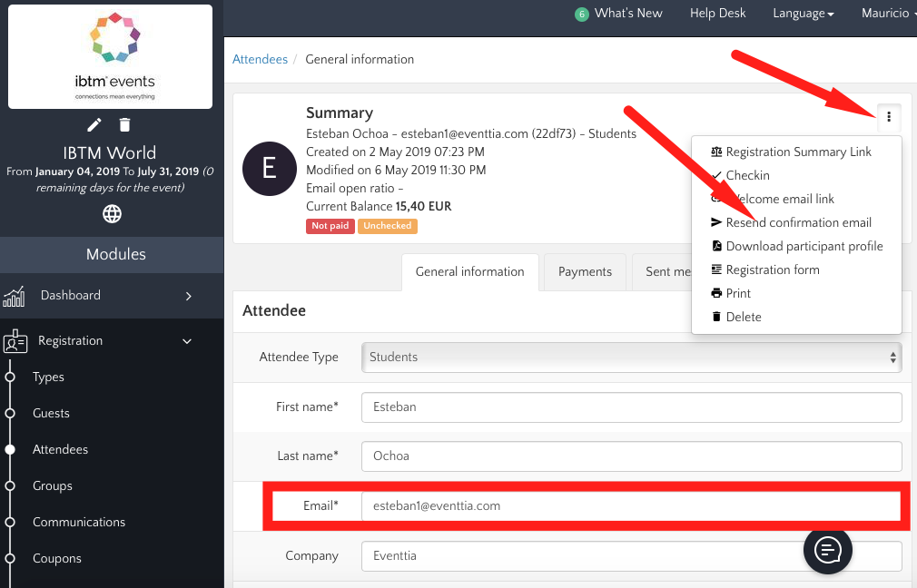Open the Attendee Type dropdown
Viewport: 917px width, 588px height.
coord(631,358)
